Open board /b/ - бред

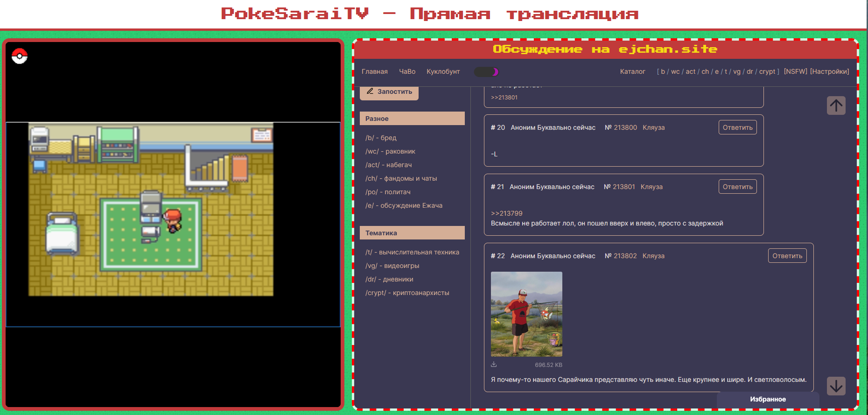(x=381, y=138)
